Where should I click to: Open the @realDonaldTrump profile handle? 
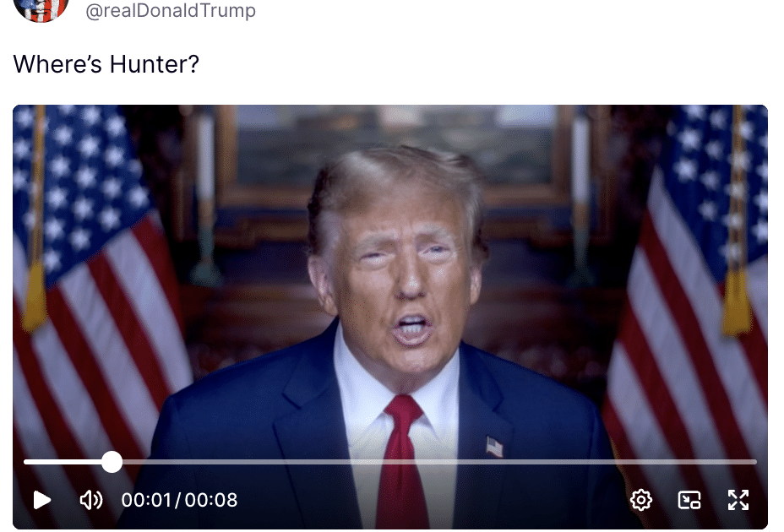click(171, 10)
